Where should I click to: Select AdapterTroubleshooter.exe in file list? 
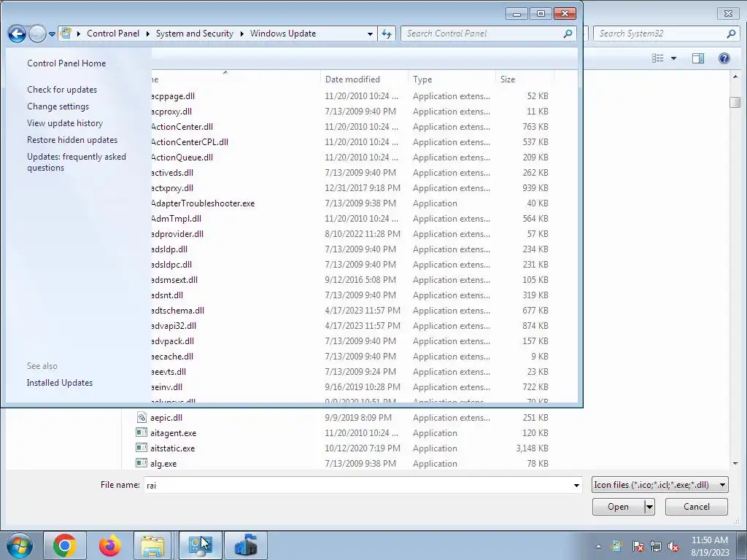click(203, 203)
